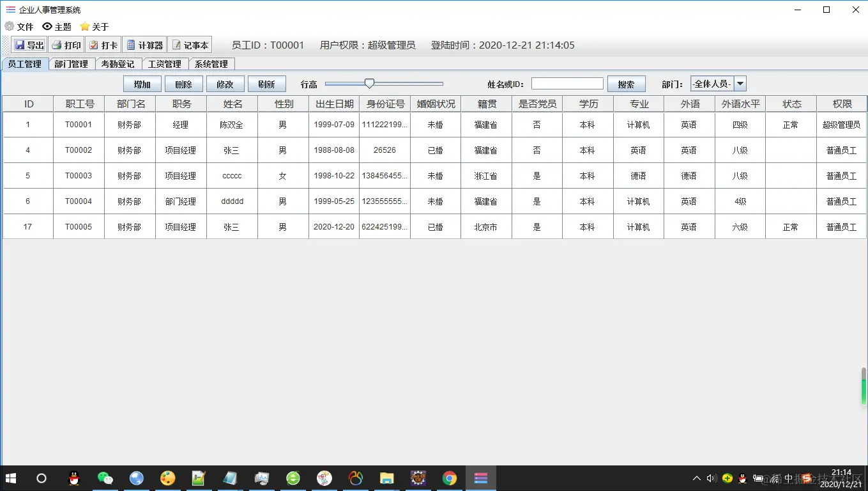Open the 打印 print tool

[66, 44]
